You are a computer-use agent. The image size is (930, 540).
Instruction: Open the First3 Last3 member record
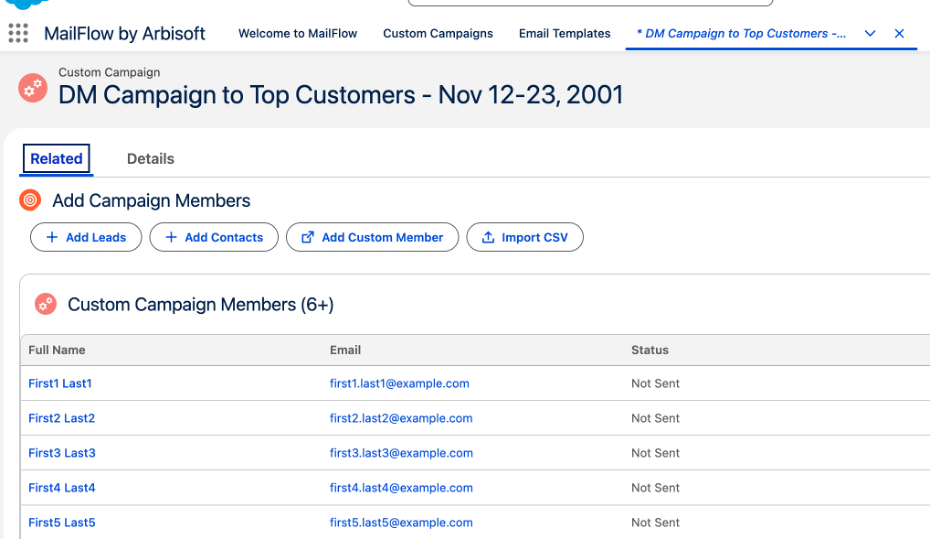[x=62, y=453]
